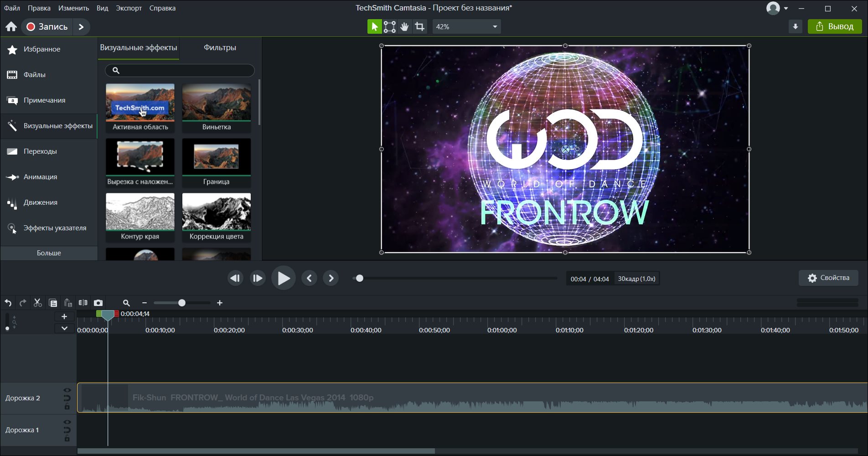Select Коррекция цвета effect thumbnail
868x456 pixels.
tap(217, 218)
